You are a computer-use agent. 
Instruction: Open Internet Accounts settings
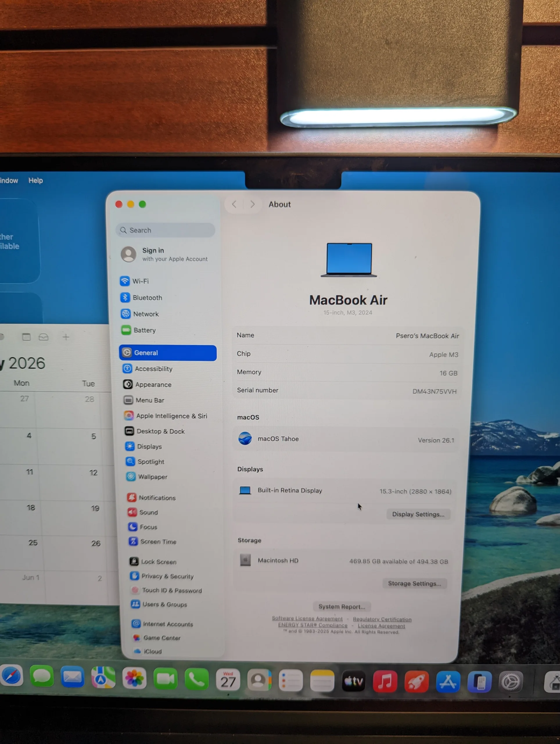tap(162, 624)
